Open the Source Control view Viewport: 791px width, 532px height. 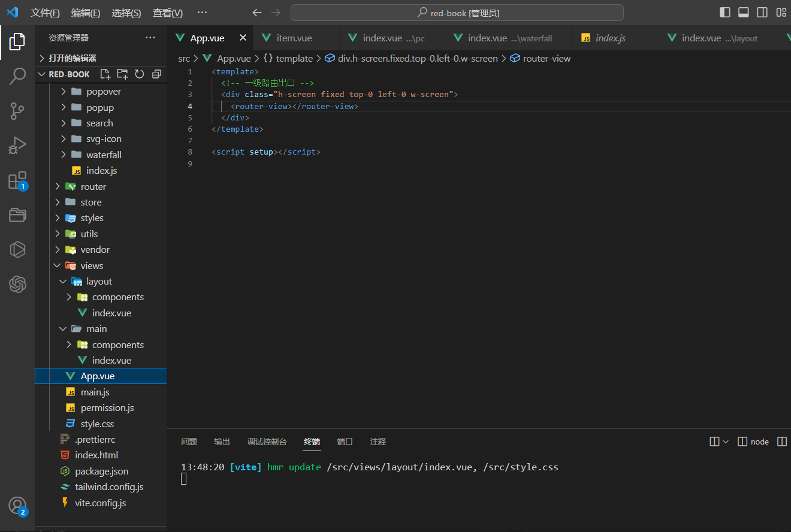pos(17,111)
